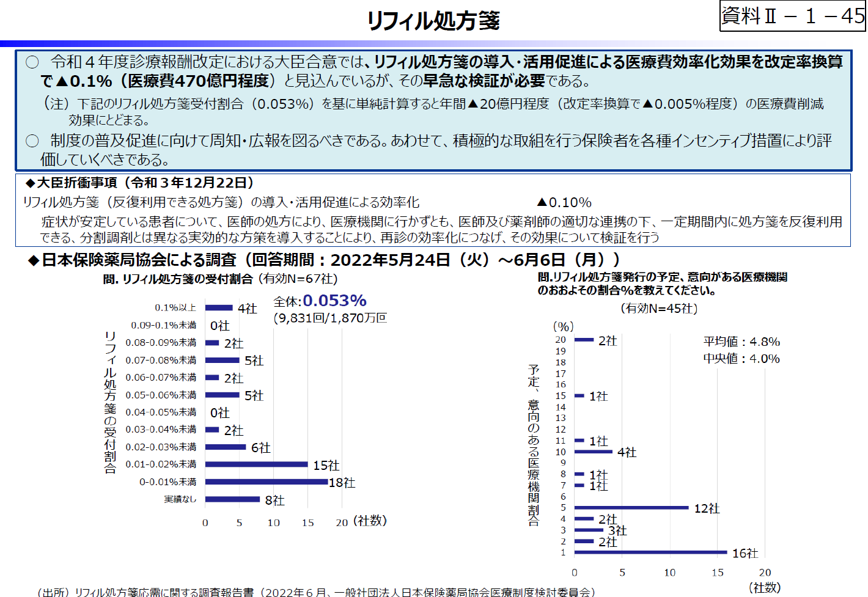The width and height of the screenshot is (868, 597).
Task: Select the 平均値：4.8% statistic text
Action: 743,342
